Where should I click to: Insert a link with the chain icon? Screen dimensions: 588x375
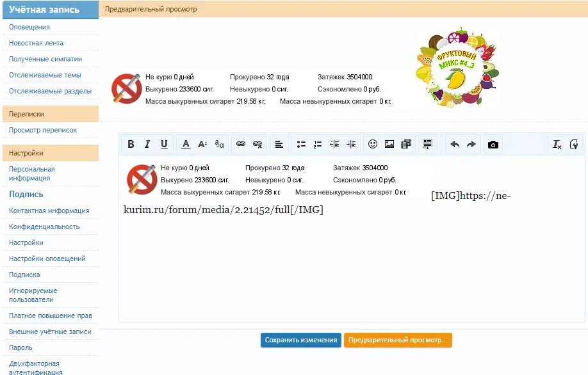[241, 144]
